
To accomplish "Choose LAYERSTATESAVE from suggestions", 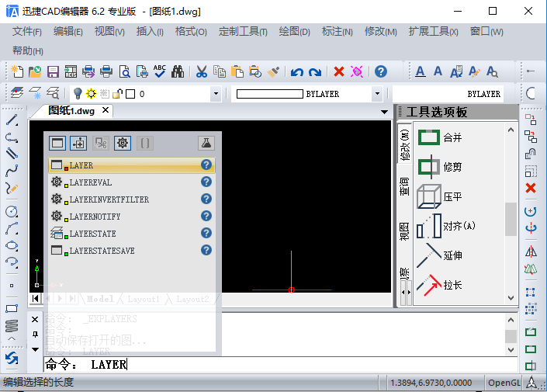I will point(132,251).
